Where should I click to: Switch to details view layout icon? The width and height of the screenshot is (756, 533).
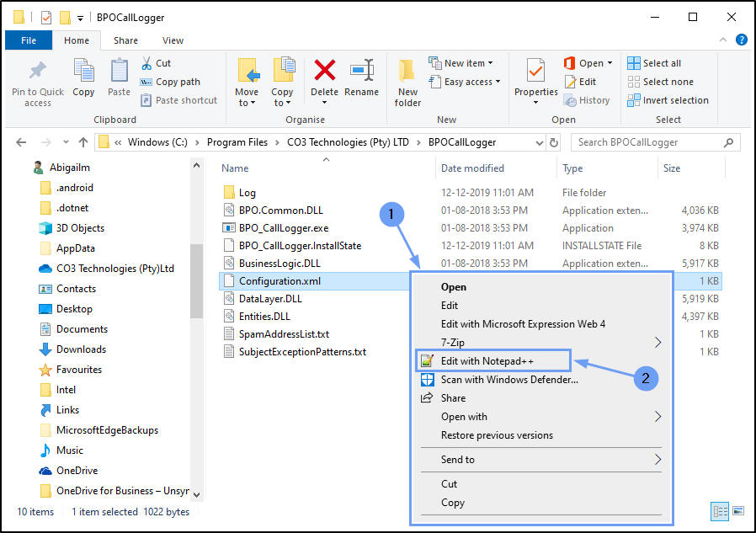[x=721, y=511]
